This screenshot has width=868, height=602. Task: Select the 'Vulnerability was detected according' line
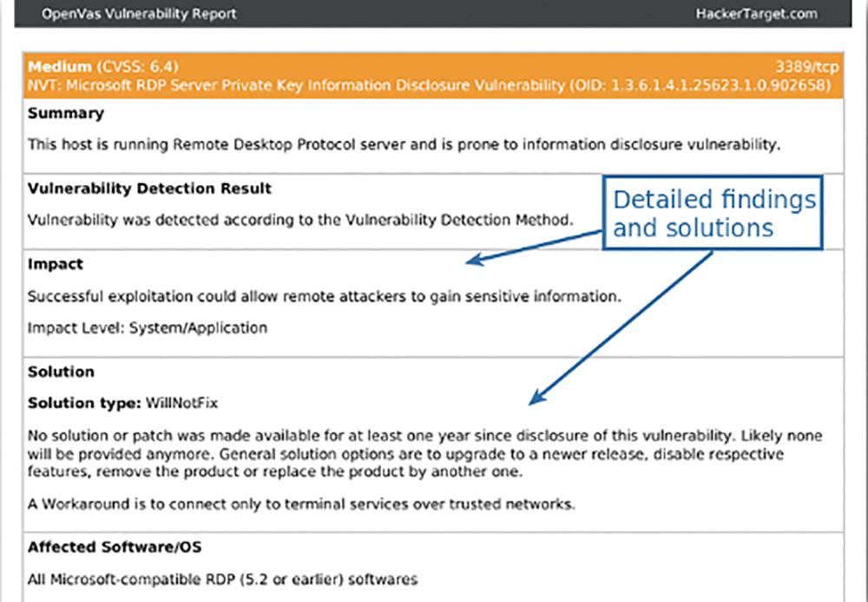[x=300, y=220]
